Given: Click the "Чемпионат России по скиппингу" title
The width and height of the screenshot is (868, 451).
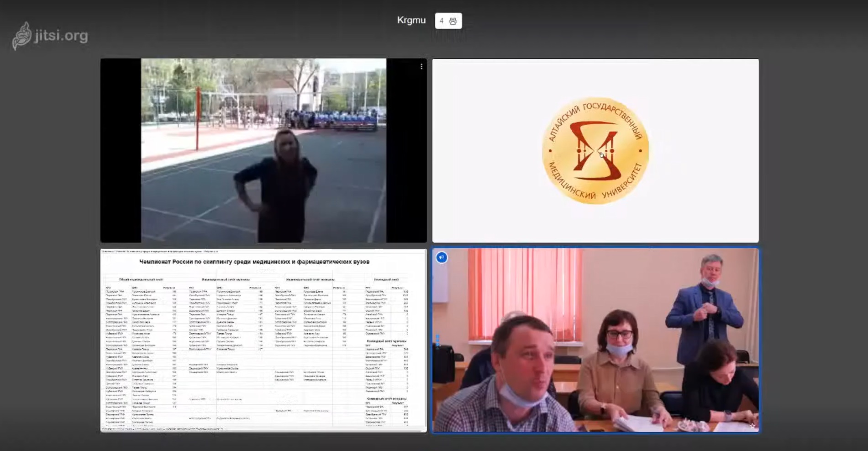Looking at the screenshot, I should click(254, 262).
